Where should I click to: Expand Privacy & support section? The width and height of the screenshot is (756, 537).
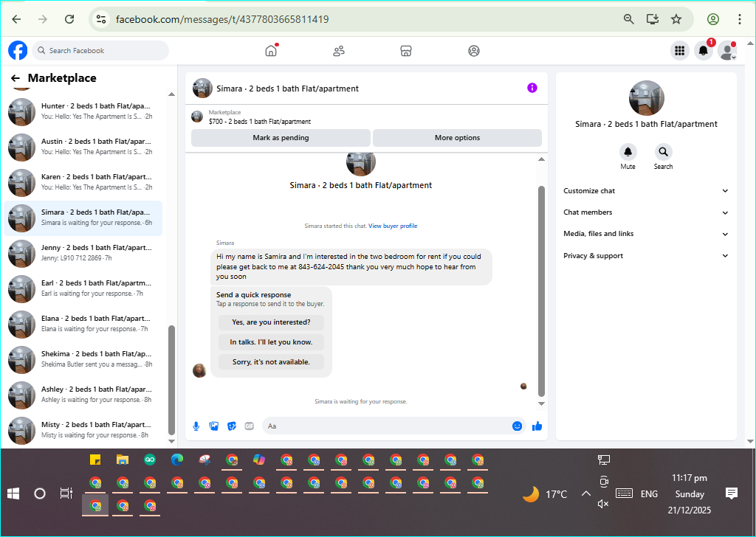[646, 256]
